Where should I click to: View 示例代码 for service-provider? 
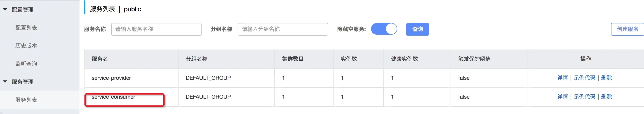pyautogui.click(x=584, y=78)
